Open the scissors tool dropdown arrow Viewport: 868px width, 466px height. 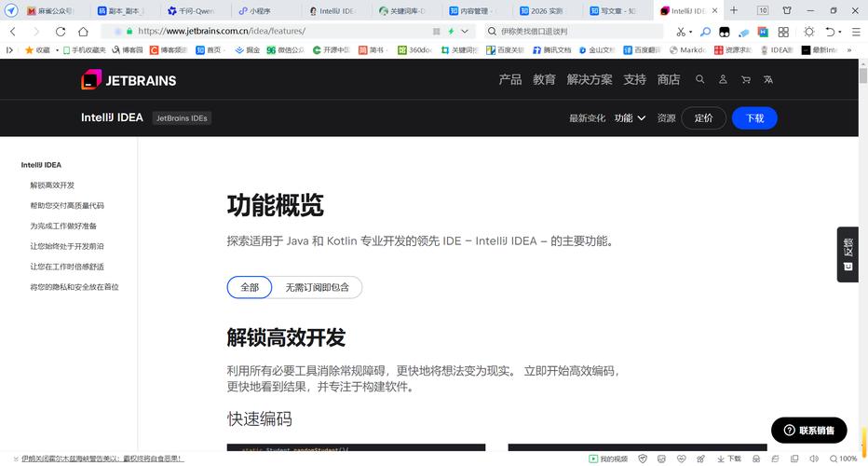[x=691, y=32]
